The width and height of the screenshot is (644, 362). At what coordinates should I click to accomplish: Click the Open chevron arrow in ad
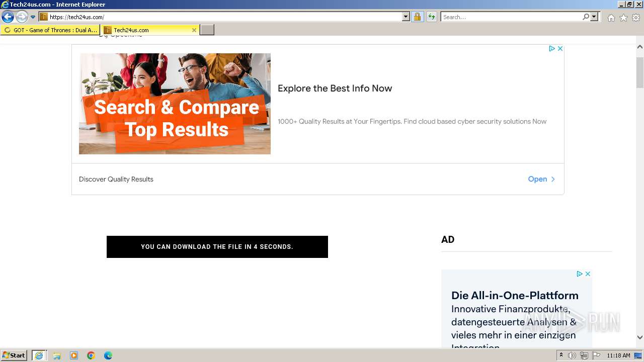(553, 179)
